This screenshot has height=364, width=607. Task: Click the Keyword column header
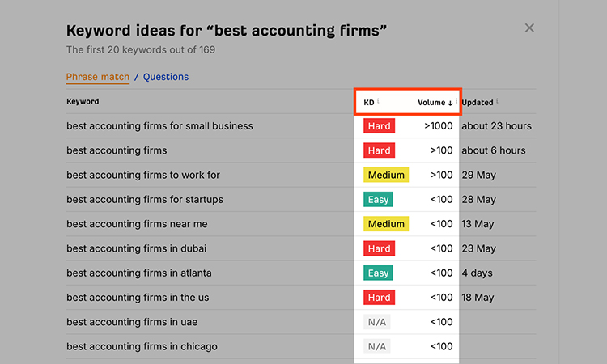click(x=83, y=101)
